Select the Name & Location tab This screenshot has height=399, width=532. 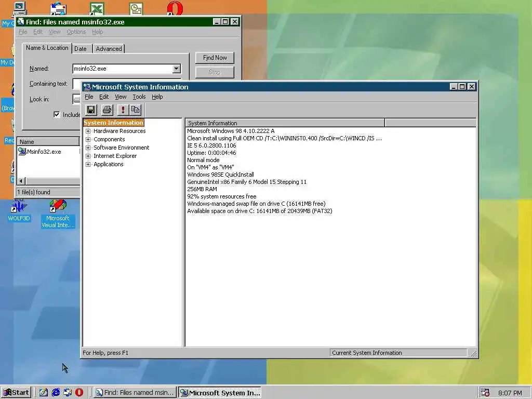[47, 48]
